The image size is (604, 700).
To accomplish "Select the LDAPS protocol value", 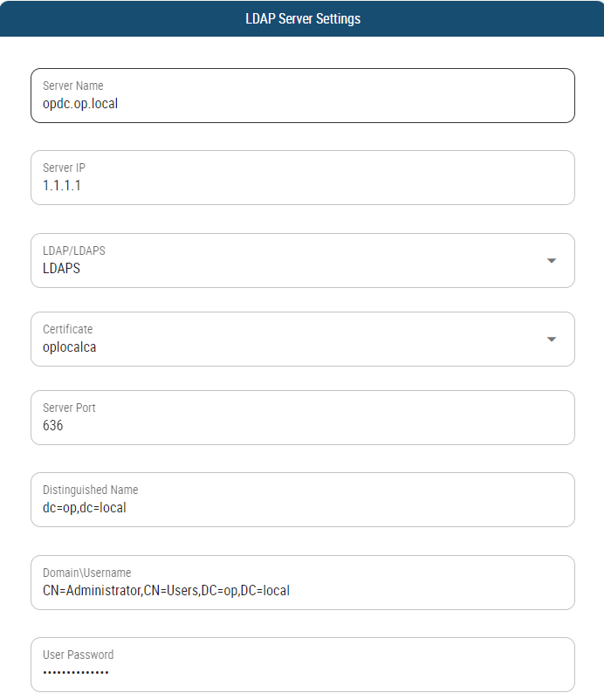I will [61, 269].
